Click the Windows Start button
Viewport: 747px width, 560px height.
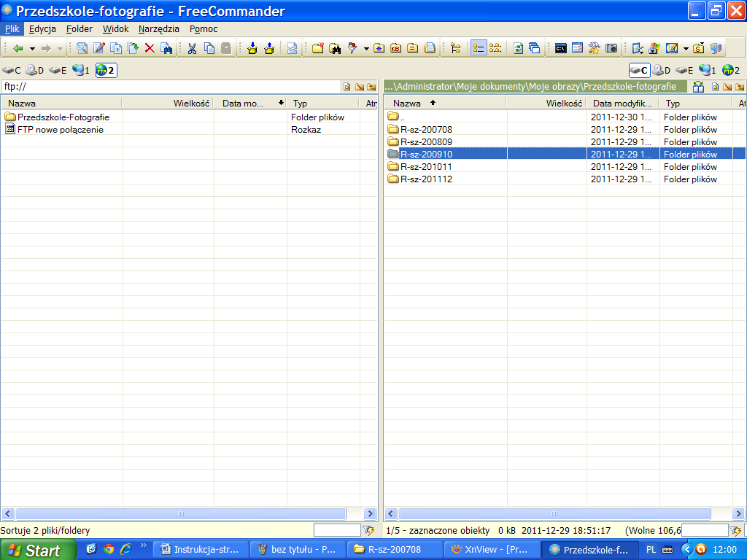click(38, 550)
